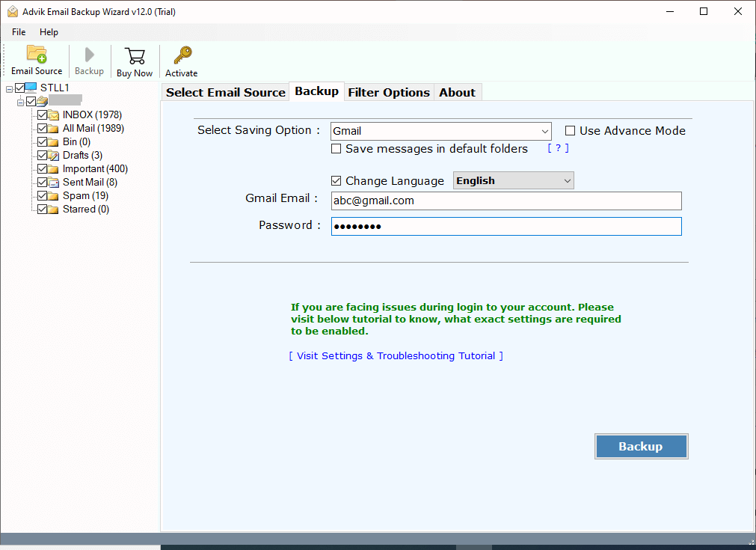Uncheck the Drafts (3) checkbox
Screen dimensions: 756x550
point(43,156)
